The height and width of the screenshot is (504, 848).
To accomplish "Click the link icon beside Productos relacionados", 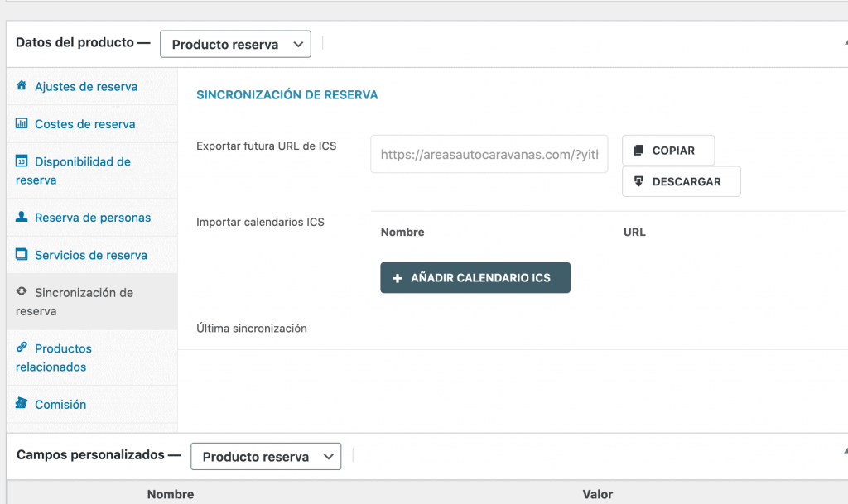I will 22,348.
